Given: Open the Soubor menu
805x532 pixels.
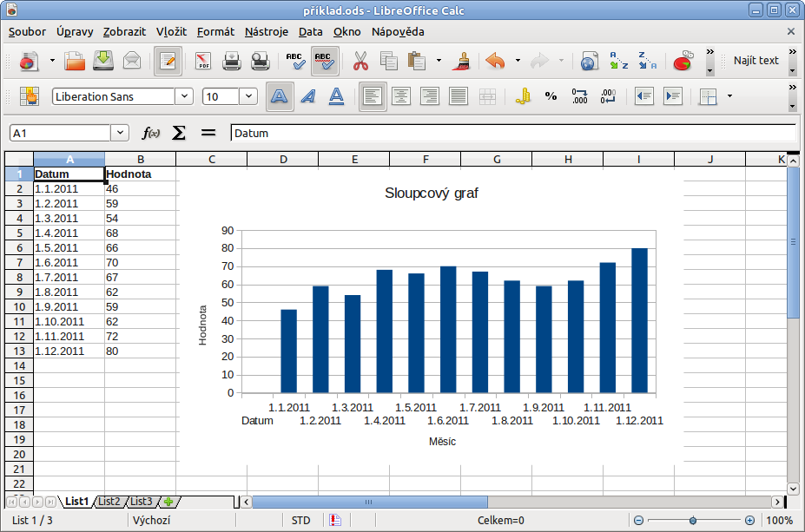Looking at the screenshot, I should coord(27,32).
